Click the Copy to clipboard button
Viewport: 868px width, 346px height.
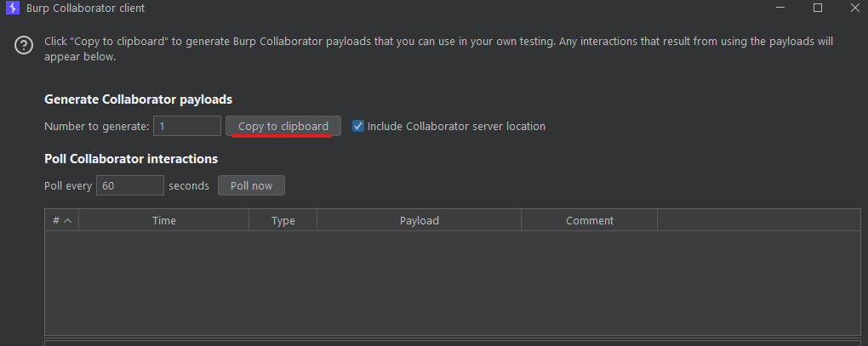tap(283, 126)
